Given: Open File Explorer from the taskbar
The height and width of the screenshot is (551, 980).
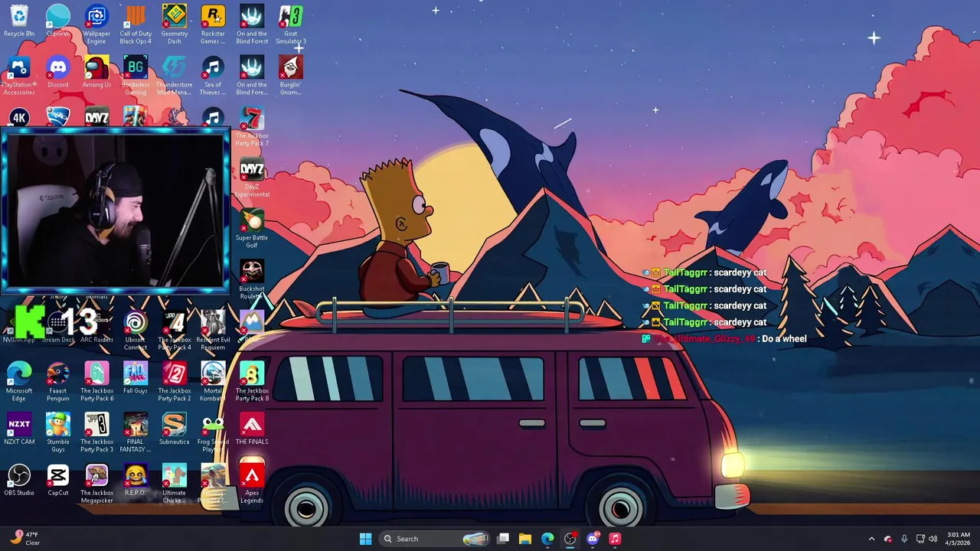Looking at the screenshot, I should 525,539.
